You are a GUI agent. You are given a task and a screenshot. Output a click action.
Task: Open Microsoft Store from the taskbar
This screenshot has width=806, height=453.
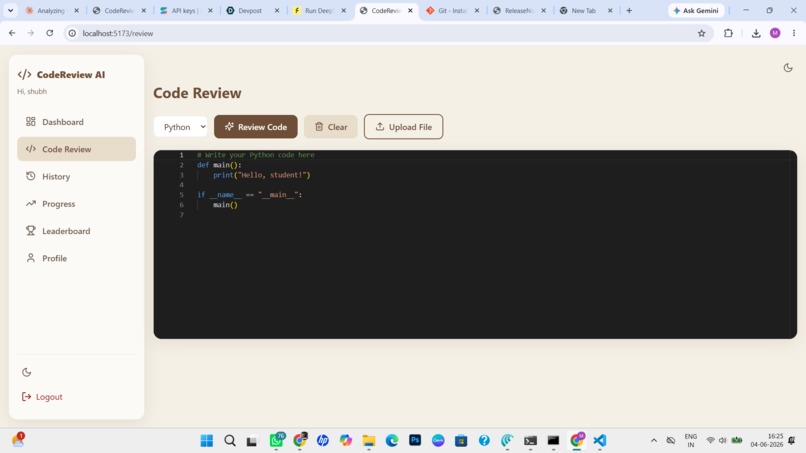(x=461, y=440)
